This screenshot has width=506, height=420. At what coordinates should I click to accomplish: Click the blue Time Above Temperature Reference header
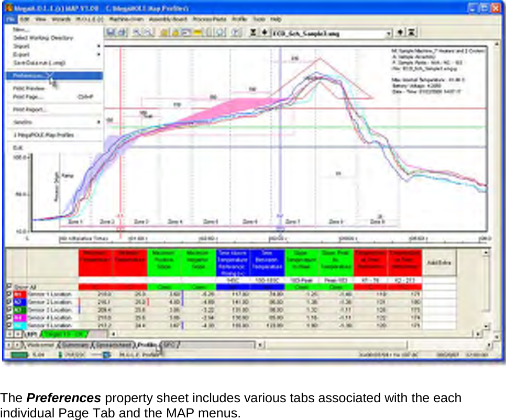click(233, 262)
